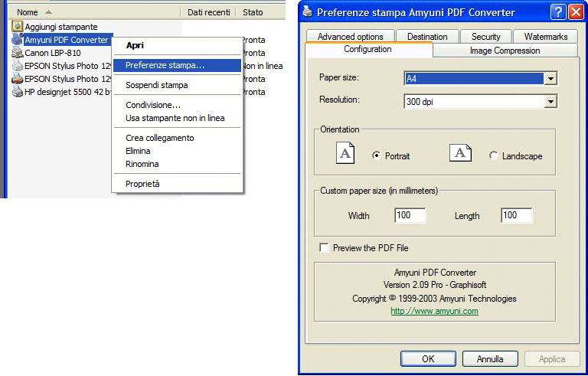
Task: Select the Canon LBP-810 printer icon
Action: (18, 53)
